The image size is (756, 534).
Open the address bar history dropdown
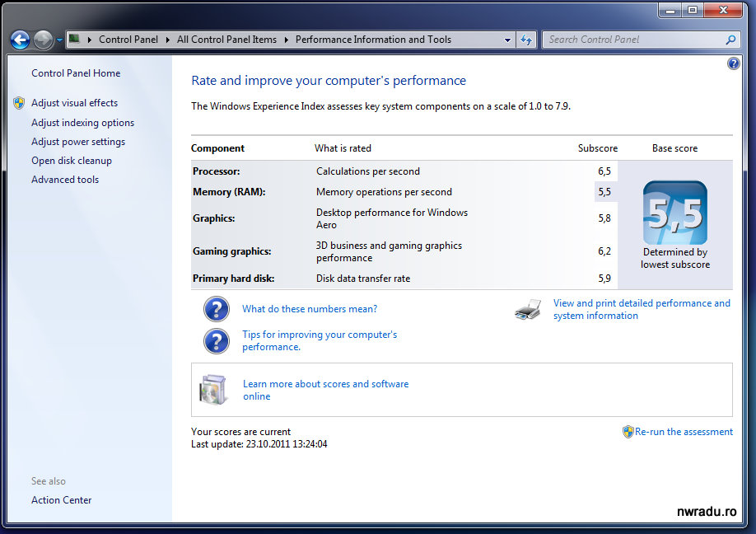(507, 40)
